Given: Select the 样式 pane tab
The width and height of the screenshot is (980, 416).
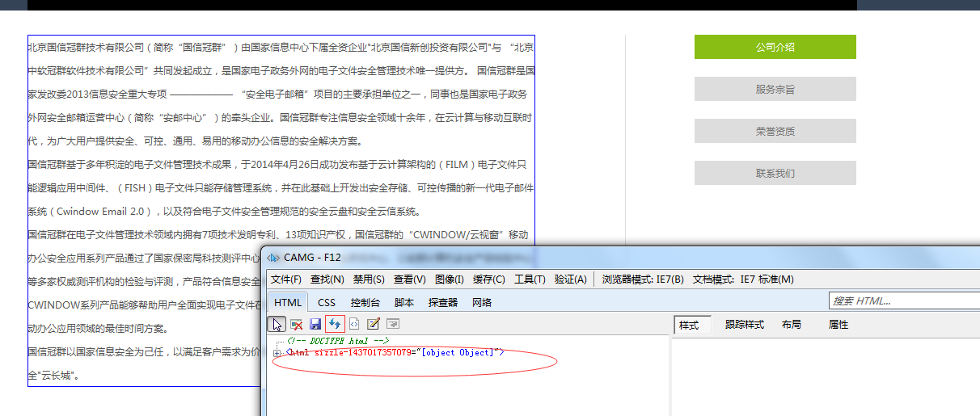Looking at the screenshot, I should [x=692, y=325].
